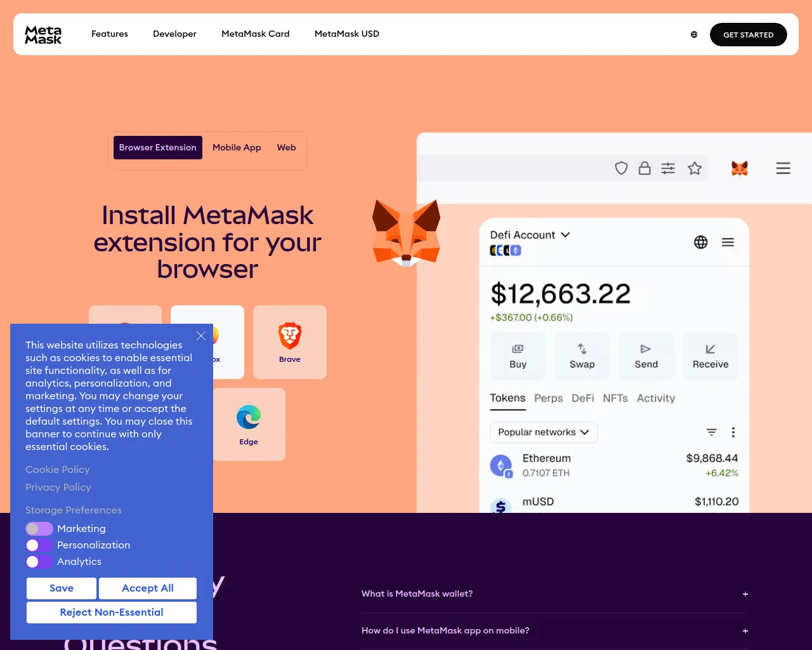Viewport: 812px width, 650px height.
Task: Open the MetaMask USD nav item
Action: [347, 34]
